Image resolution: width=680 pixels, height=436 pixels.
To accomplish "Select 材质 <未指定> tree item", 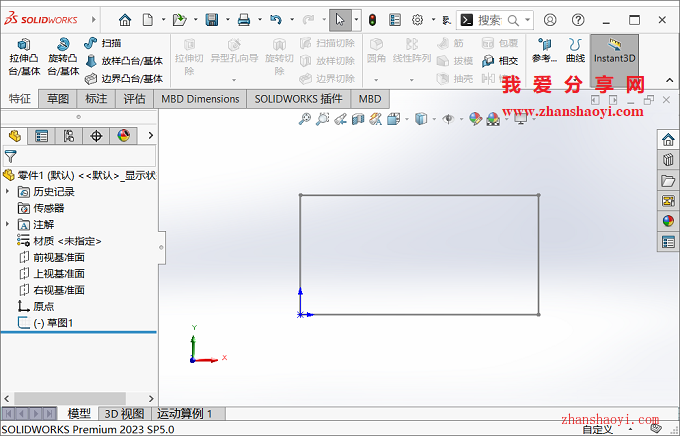I will pos(59,241).
